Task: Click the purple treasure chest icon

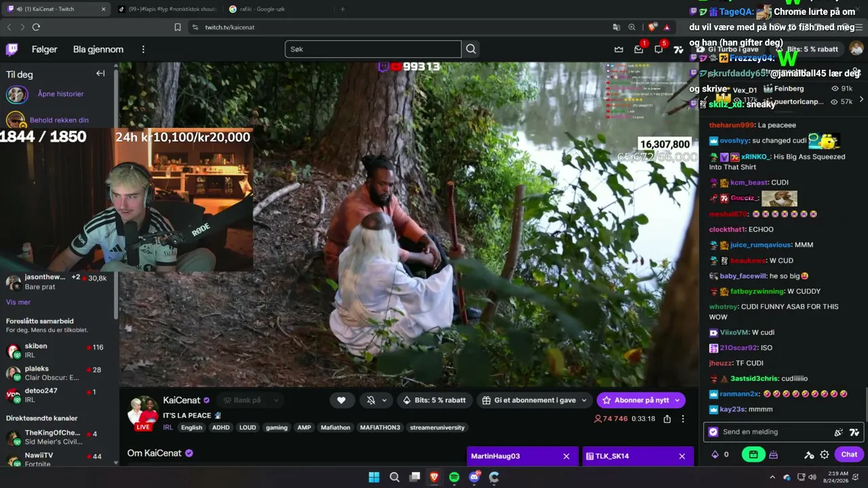Action: point(773,455)
